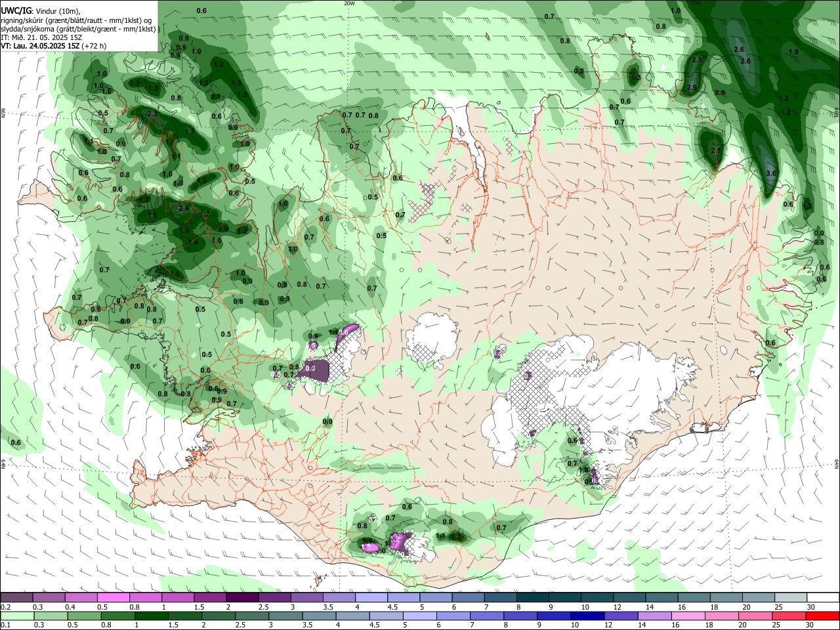Click the light green 0.1–0.3 rain scale swatch
This screenshot has height=630, width=840.
point(16,616)
